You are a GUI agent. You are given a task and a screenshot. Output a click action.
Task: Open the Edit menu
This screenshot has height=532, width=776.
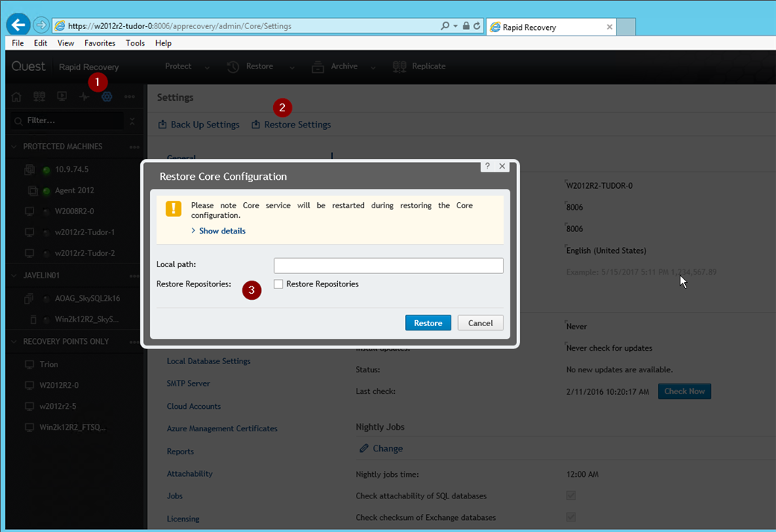[40, 43]
